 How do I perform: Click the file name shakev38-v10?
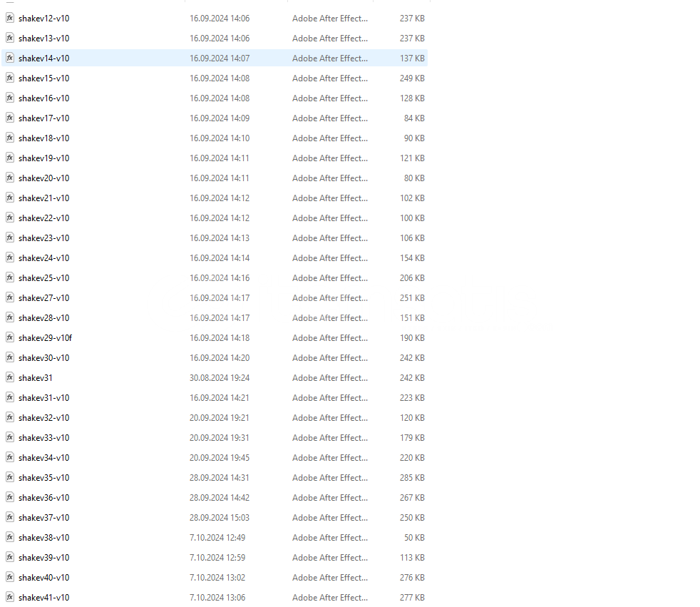(x=43, y=537)
